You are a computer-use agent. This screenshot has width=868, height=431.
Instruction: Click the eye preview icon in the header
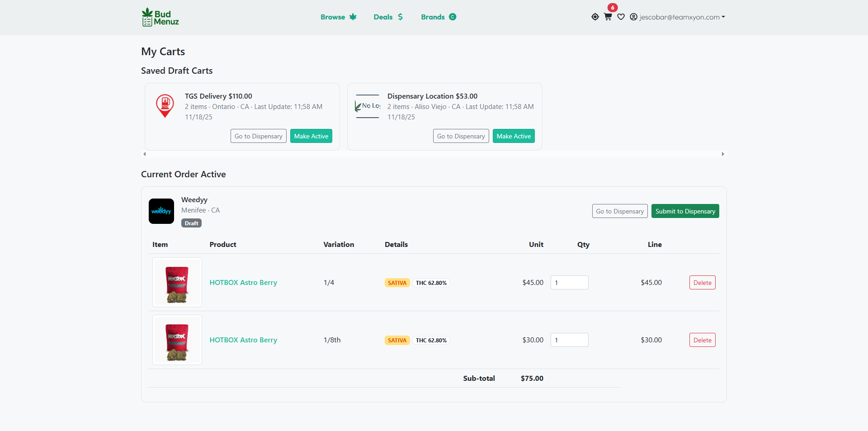595,17
